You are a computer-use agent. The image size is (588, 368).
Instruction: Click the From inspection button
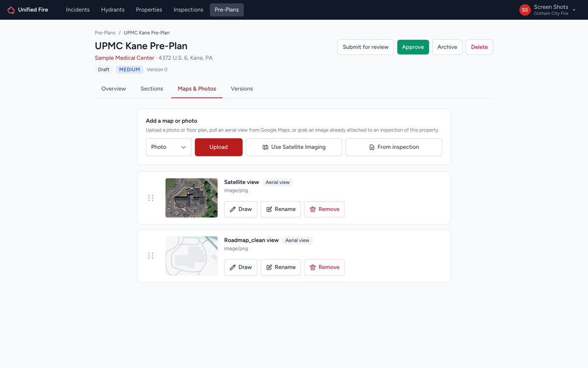(x=394, y=147)
